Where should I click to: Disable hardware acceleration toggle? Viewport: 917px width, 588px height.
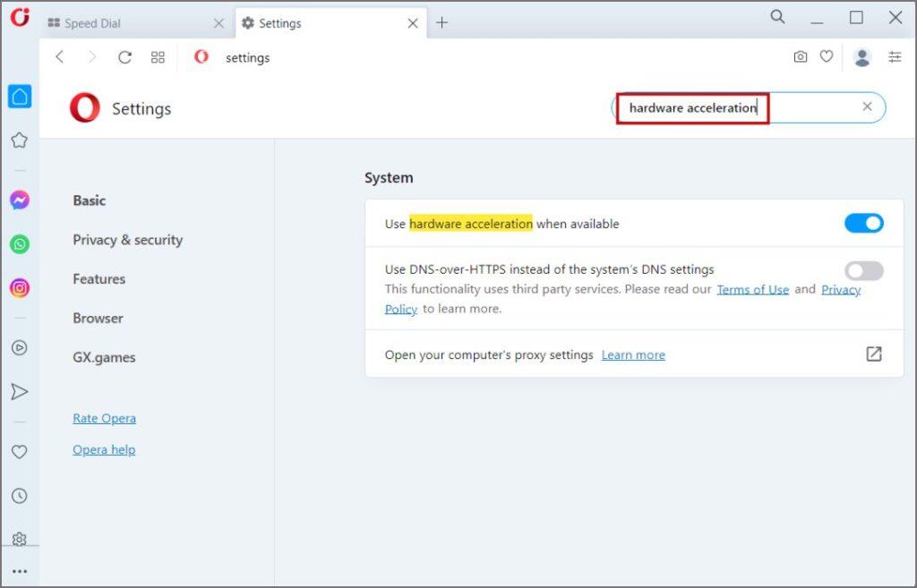coord(864,223)
